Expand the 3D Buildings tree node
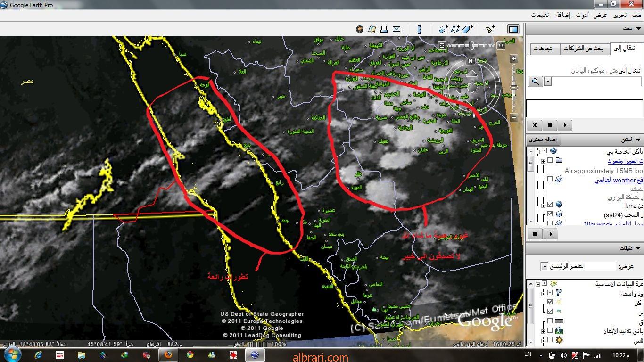Image resolution: width=644 pixels, height=362 pixels. coord(544,331)
